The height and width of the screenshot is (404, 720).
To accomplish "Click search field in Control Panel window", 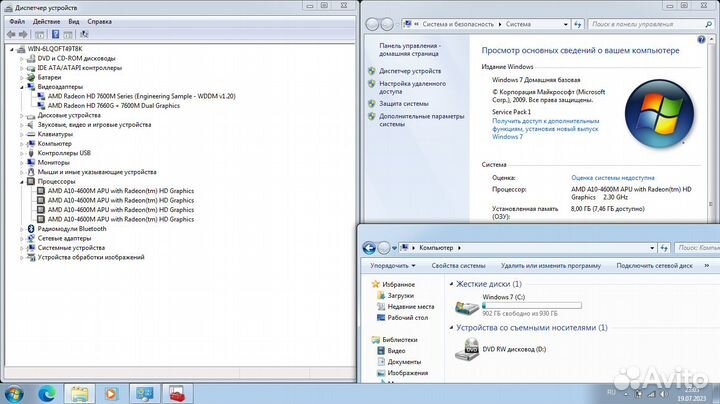I will tap(651, 24).
